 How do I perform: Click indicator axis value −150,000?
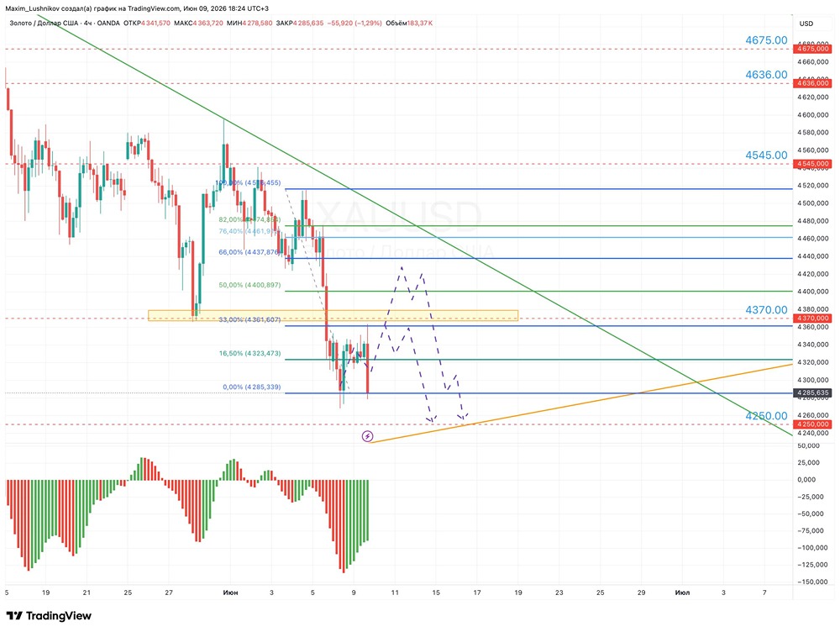811,582
